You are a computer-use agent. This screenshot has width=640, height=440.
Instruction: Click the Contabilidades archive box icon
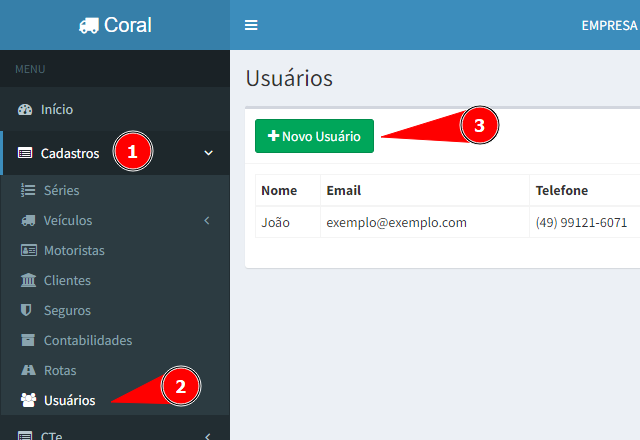coord(28,341)
